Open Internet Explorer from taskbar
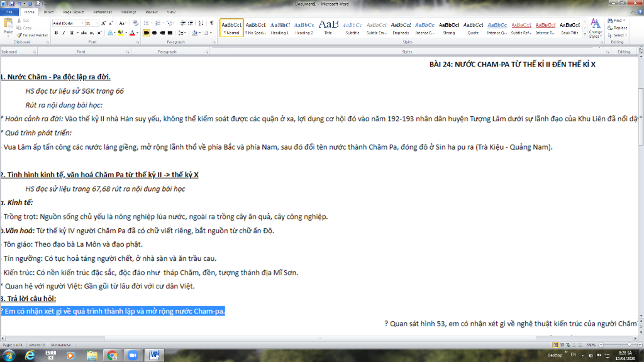The height and width of the screenshot is (362, 644). (30, 356)
